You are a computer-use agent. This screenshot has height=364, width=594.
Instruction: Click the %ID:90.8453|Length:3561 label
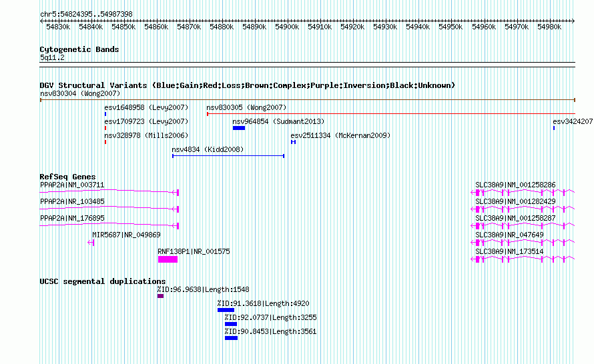click(270, 332)
